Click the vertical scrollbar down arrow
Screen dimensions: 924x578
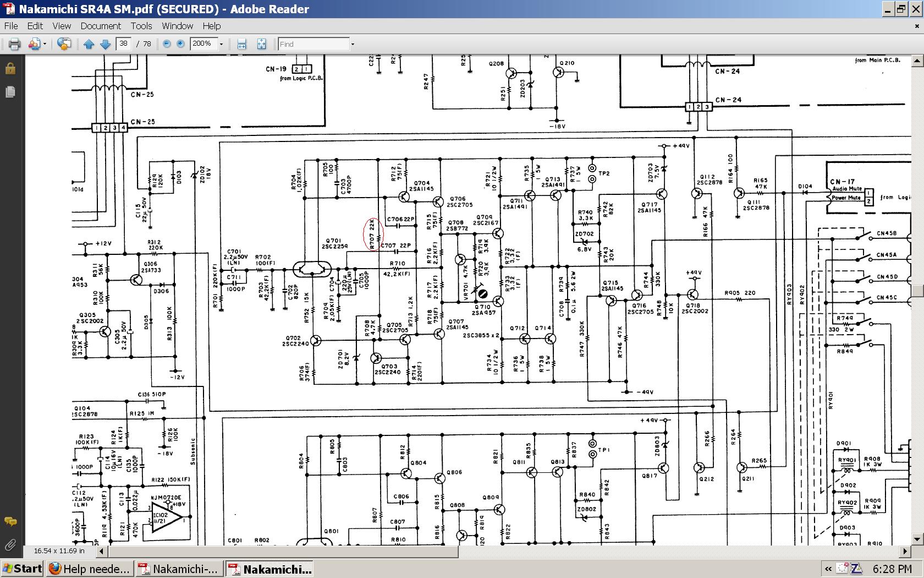(917, 539)
